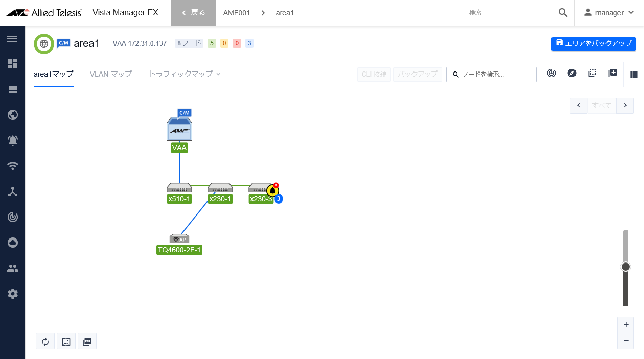This screenshot has height=359, width=644.
Task: Click the search magnifier icon in the top bar
Action: click(563, 13)
